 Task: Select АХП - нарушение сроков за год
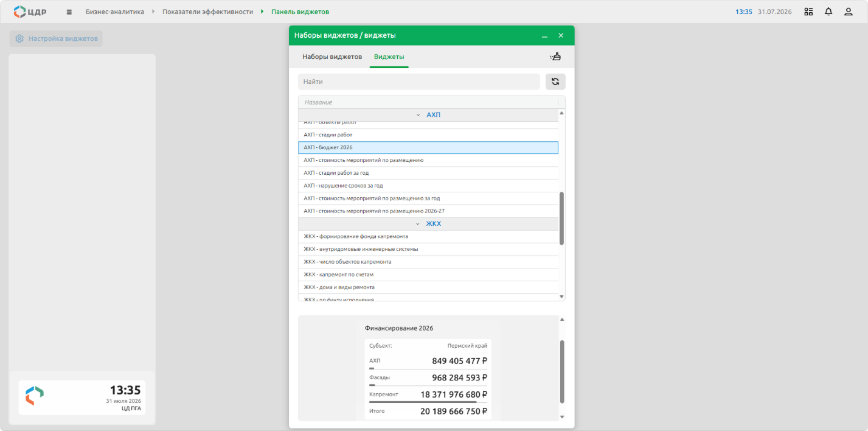428,186
